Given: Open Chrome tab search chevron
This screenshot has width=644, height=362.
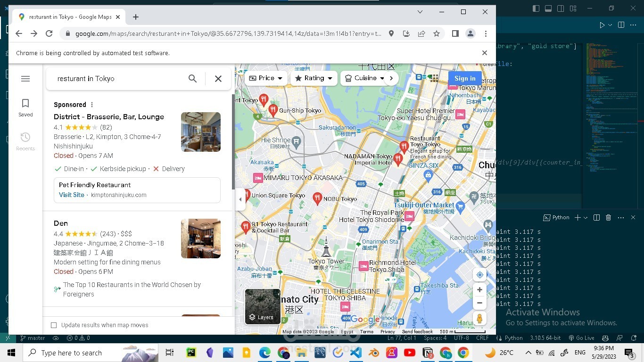Looking at the screenshot, I should pyautogui.click(x=420, y=12).
